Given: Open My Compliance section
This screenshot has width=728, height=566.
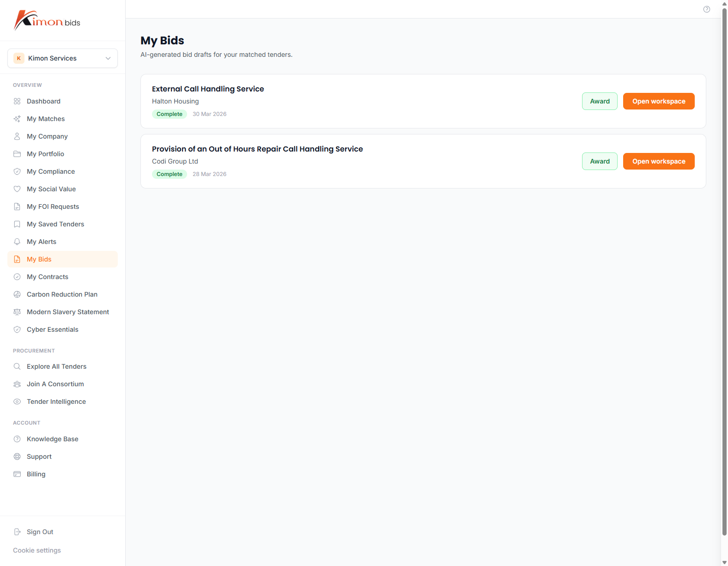Looking at the screenshot, I should 63,171.
